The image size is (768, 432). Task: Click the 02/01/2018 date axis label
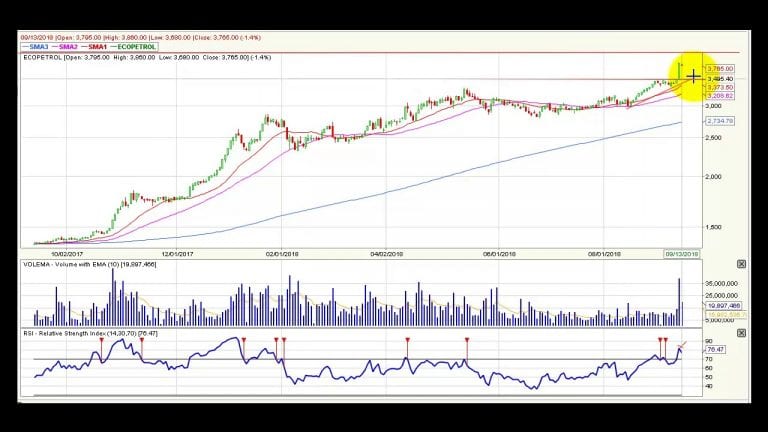tap(282, 254)
